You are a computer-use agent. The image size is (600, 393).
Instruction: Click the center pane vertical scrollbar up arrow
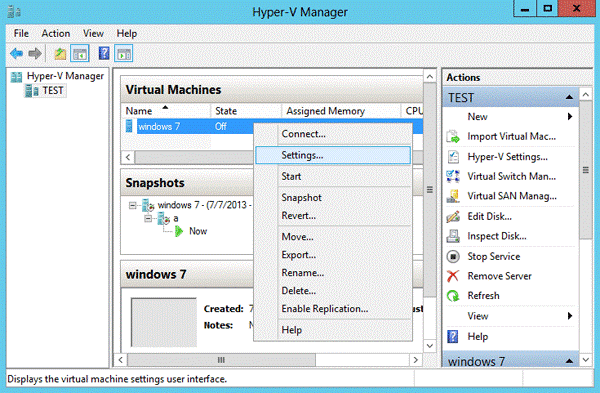click(430, 77)
